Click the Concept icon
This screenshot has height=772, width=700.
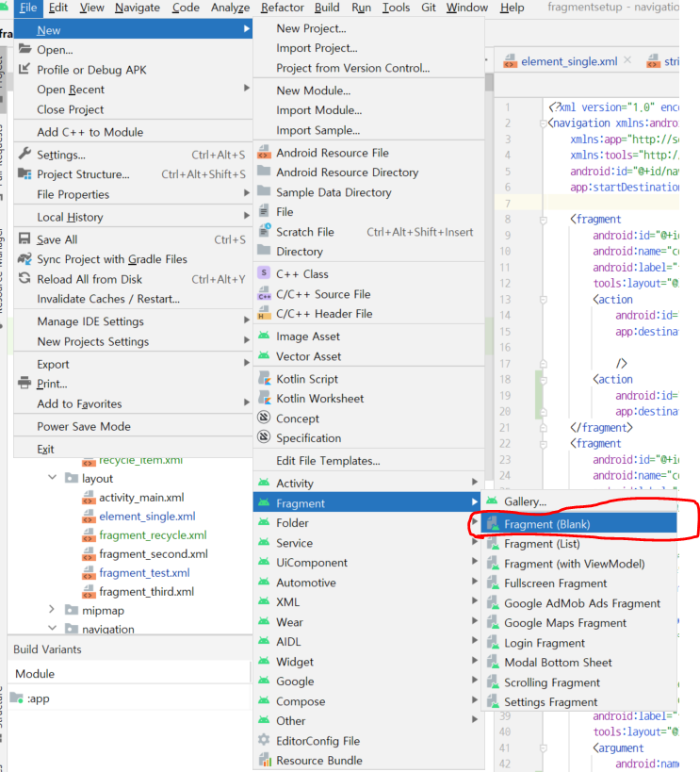(x=265, y=418)
